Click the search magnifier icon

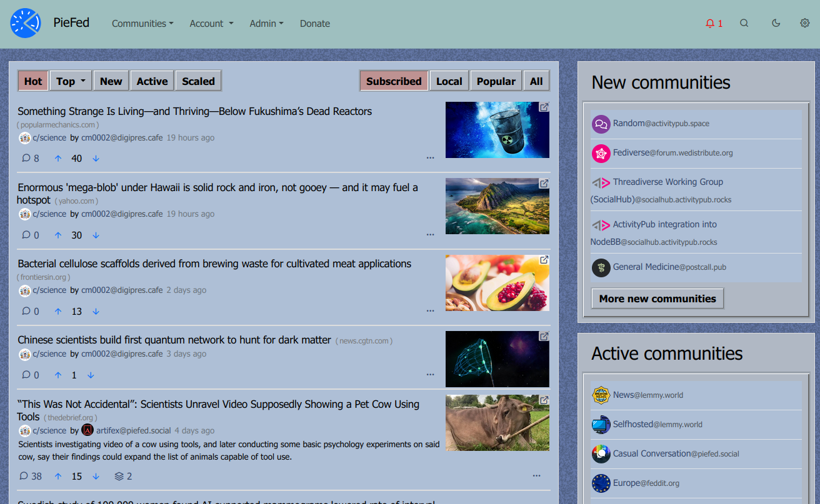(x=744, y=23)
